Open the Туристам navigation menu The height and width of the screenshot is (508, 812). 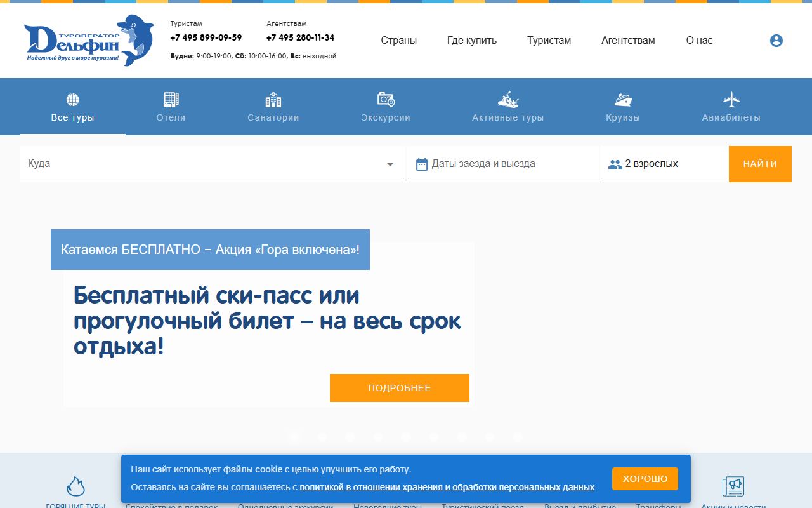point(549,41)
